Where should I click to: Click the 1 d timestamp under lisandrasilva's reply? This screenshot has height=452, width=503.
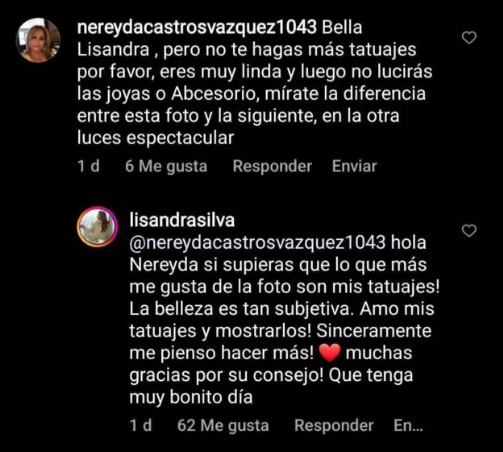coord(140,425)
